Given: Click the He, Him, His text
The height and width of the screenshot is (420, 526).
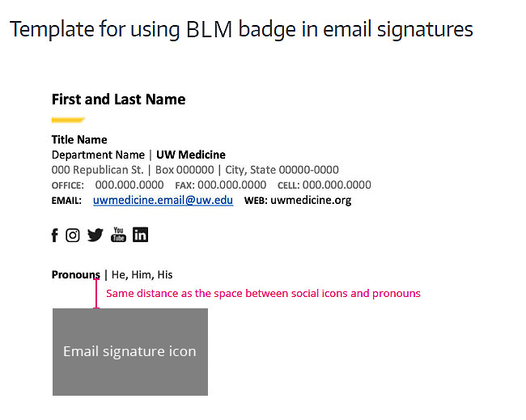Looking at the screenshot, I should point(142,275).
